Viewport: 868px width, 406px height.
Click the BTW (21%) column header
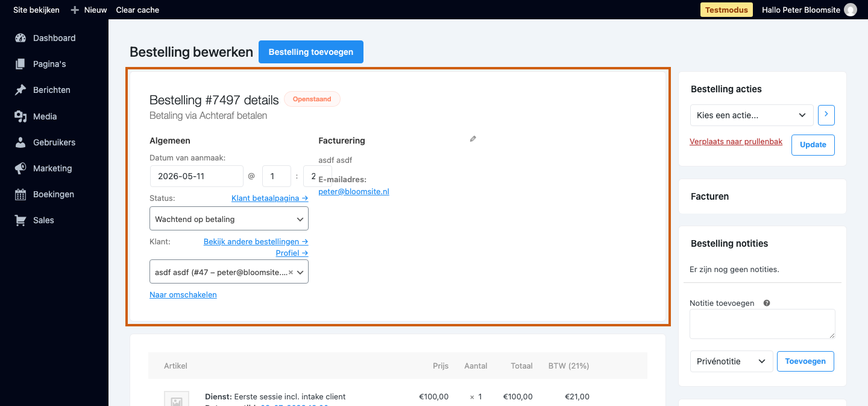tap(568, 366)
